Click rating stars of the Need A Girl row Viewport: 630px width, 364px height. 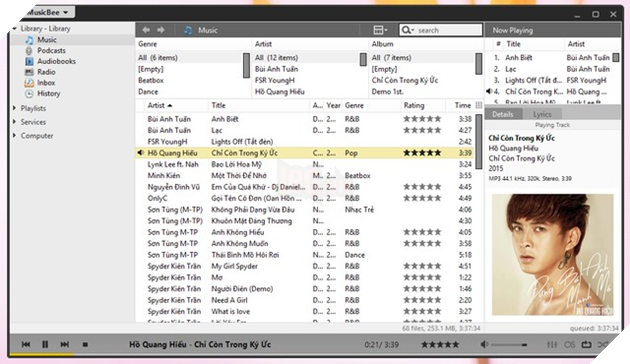pyautogui.click(x=422, y=300)
